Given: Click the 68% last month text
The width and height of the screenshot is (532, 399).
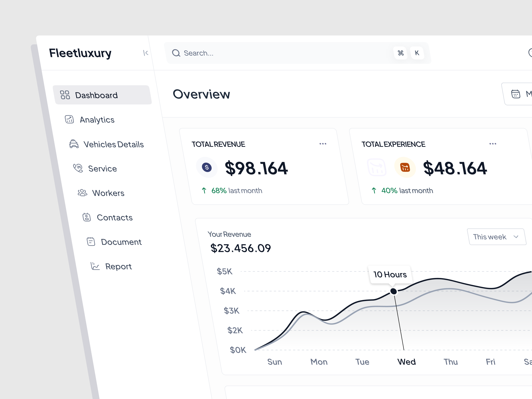Looking at the screenshot, I should coord(237,190).
